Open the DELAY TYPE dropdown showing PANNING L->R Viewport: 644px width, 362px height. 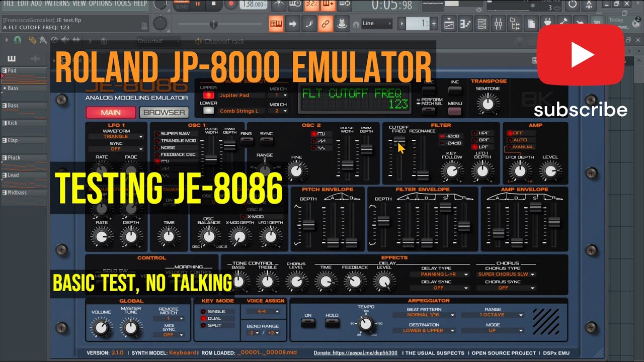coord(439,275)
